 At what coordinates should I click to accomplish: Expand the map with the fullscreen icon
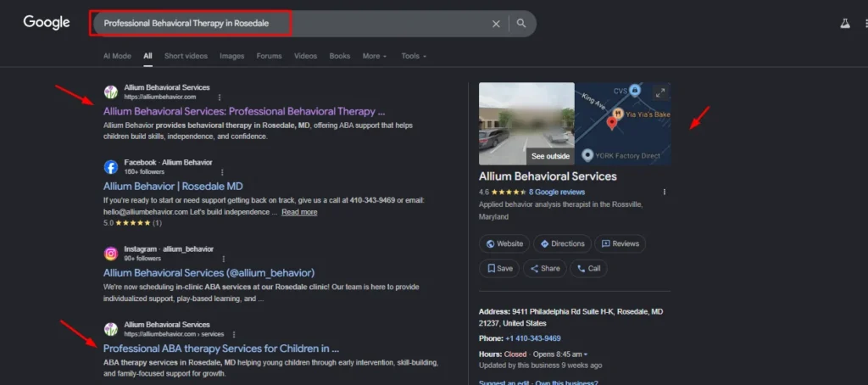click(x=659, y=92)
